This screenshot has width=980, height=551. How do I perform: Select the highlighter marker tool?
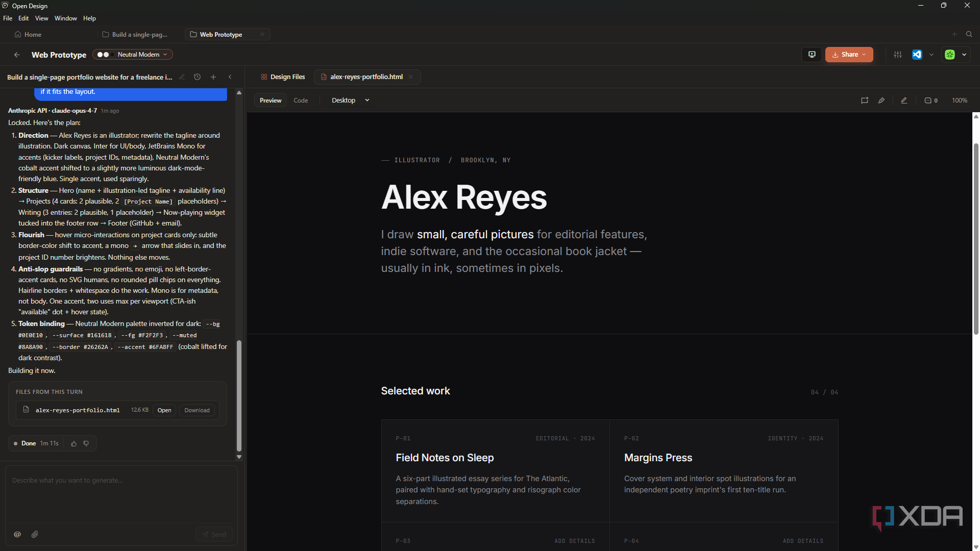click(x=881, y=101)
